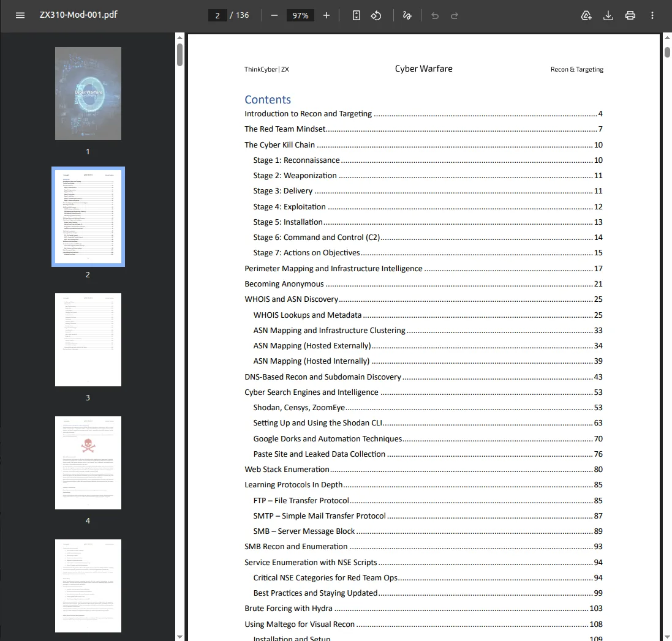The width and height of the screenshot is (672, 641).
Task: Click the Contents heading
Action: pos(268,99)
